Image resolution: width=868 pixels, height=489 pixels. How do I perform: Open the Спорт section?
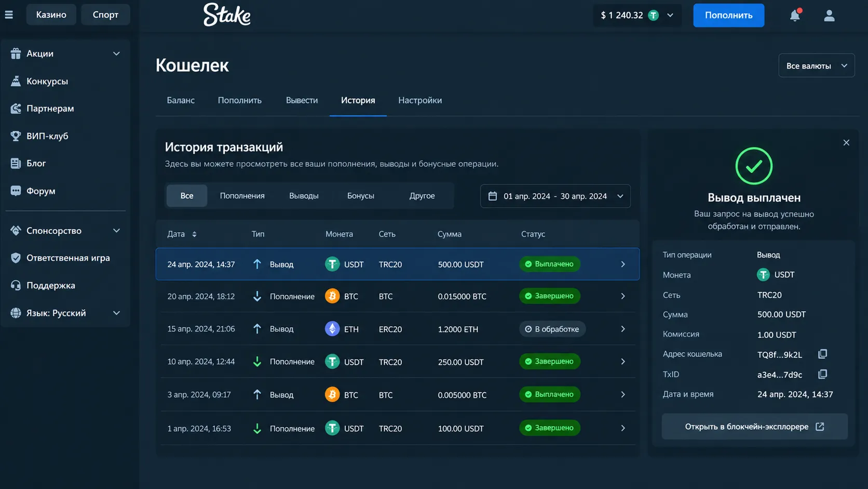[105, 15]
